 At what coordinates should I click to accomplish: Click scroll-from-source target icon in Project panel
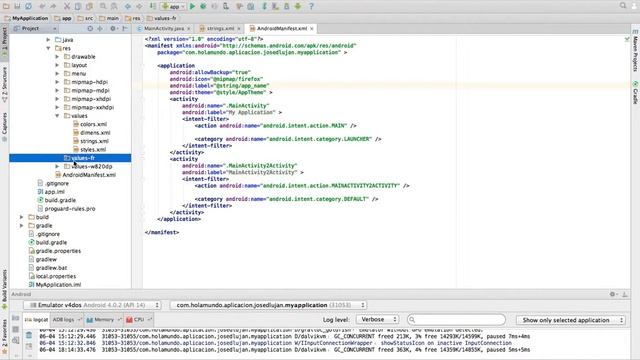coord(90,29)
